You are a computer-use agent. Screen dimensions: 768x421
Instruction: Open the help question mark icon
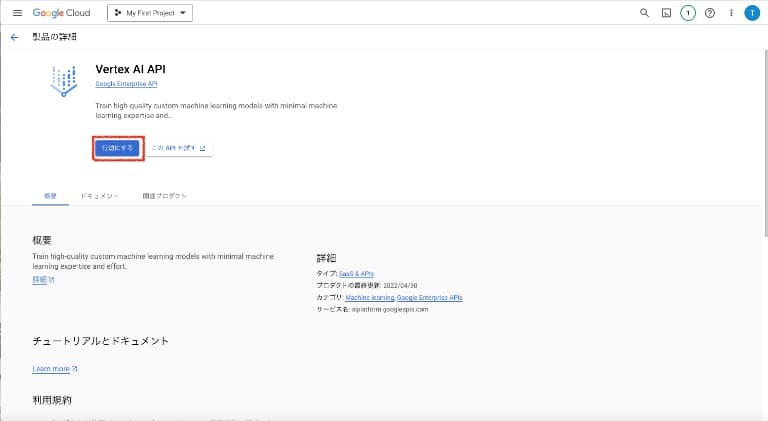pyautogui.click(x=709, y=13)
